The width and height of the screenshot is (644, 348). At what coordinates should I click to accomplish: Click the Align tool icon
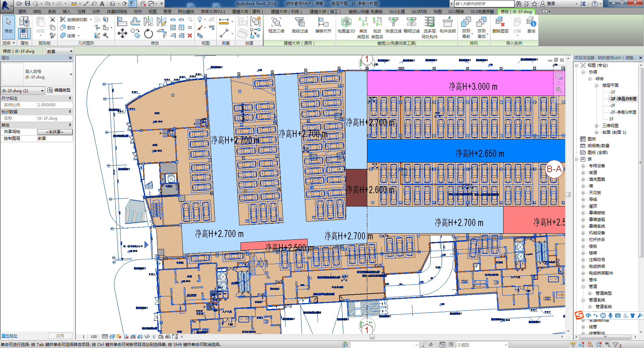tap(122, 21)
